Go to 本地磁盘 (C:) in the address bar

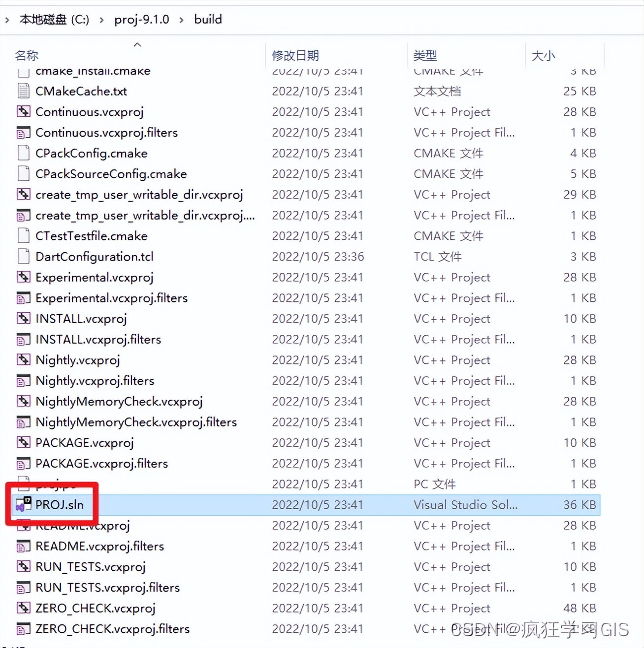[x=54, y=20]
